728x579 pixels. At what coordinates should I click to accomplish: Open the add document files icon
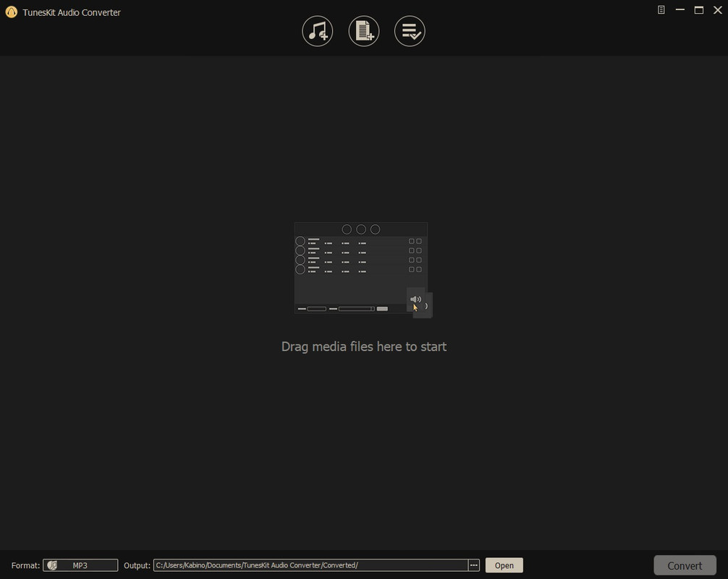click(x=363, y=31)
